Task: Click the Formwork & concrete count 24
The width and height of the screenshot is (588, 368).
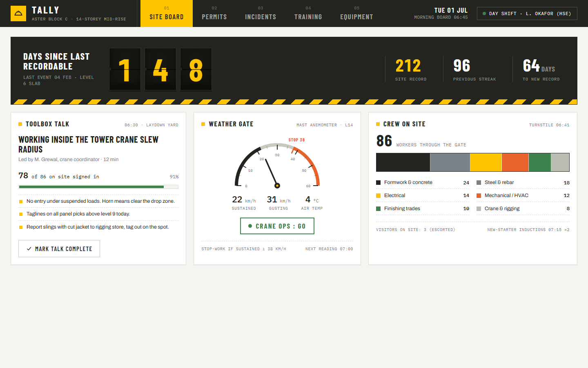Action: 466,183
